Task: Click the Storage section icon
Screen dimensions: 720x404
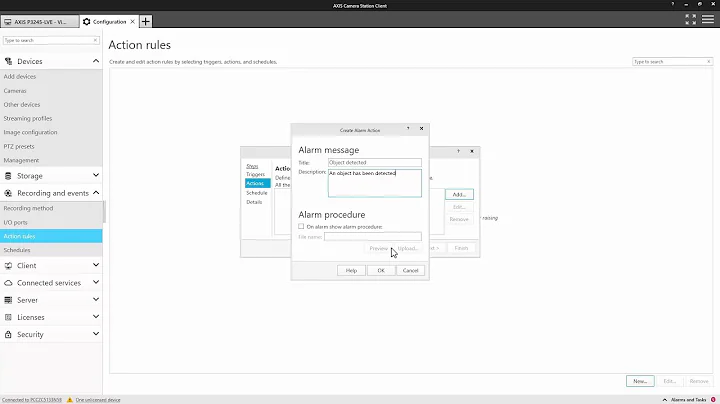Action: tap(8, 176)
